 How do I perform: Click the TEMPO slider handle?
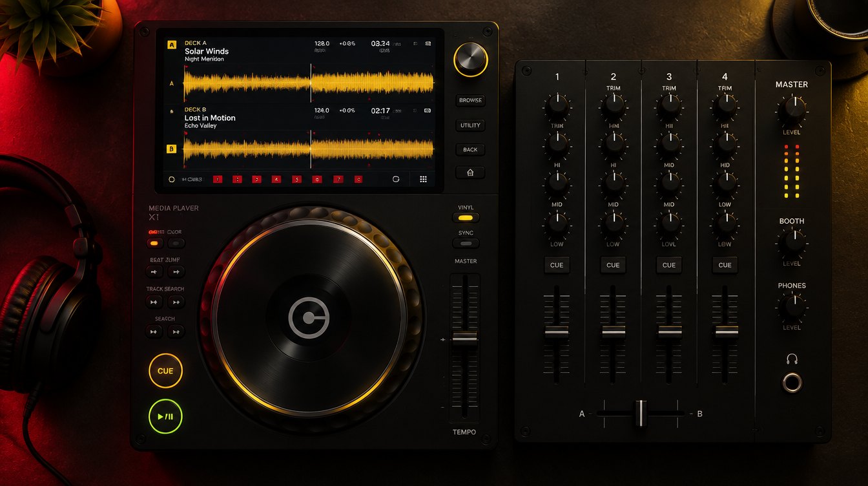[465, 339]
